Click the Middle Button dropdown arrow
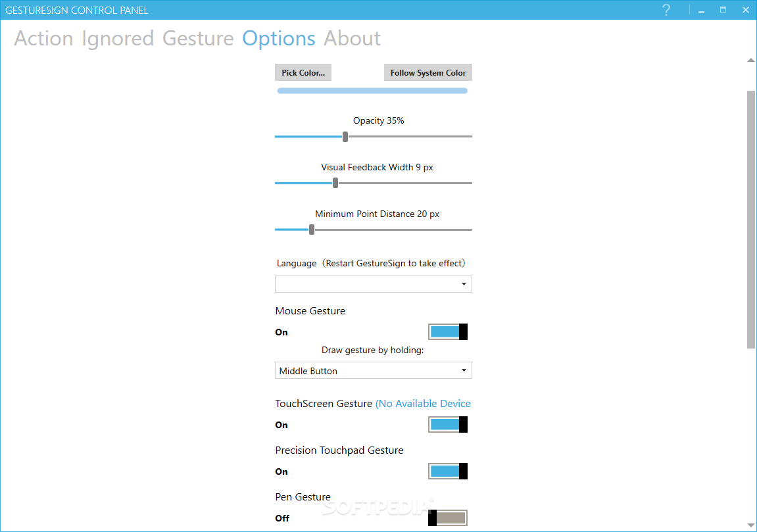This screenshot has height=532, width=757. [464, 371]
